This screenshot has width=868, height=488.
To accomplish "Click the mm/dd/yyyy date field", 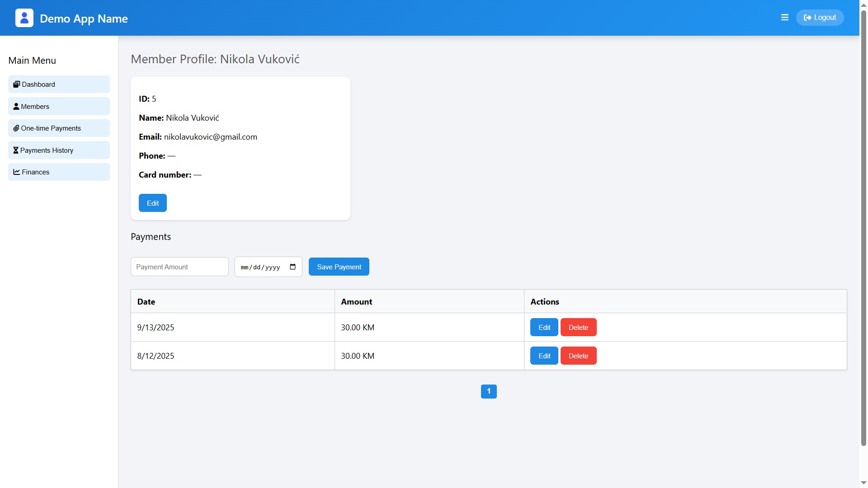I will [260, 267].
